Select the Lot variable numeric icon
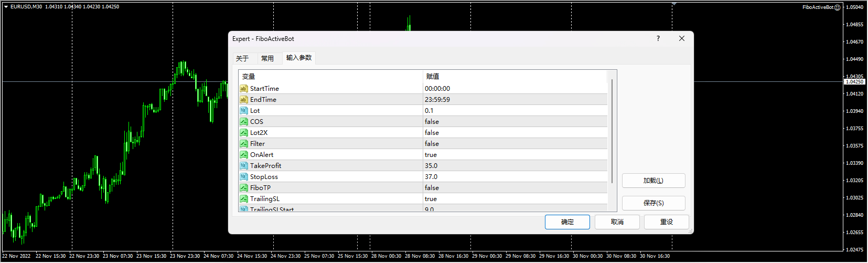Viewport: 868px width, 263px height. (x=243, y=111)
